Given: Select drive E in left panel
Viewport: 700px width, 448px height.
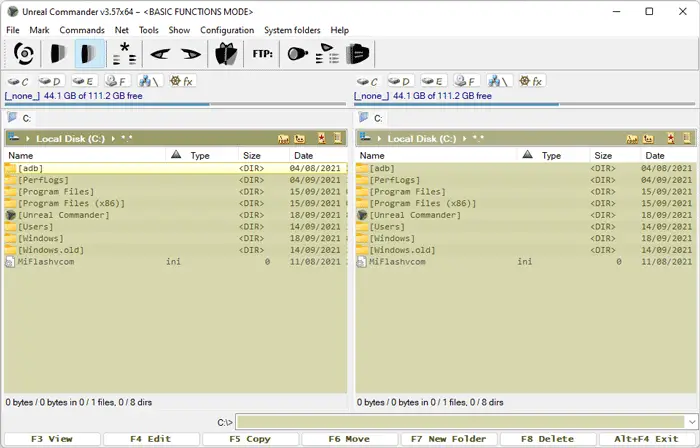Looking at the screenshot, I should pos(83,81).
